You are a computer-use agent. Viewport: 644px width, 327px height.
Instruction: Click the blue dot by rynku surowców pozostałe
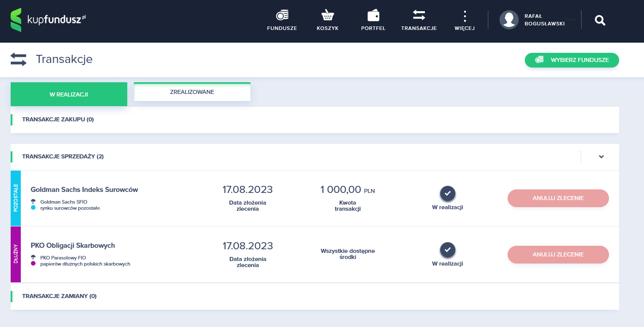click(x=33, y=208)
